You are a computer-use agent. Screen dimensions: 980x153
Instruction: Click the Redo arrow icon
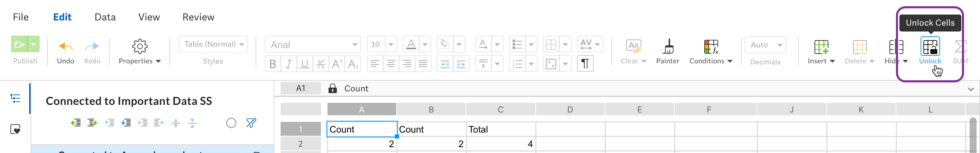pos(92,46)
